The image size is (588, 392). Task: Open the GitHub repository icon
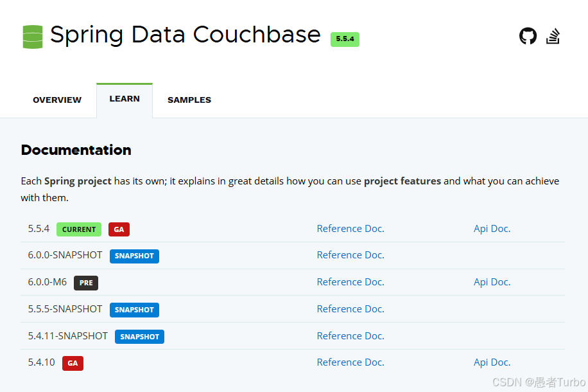(528, 36)
